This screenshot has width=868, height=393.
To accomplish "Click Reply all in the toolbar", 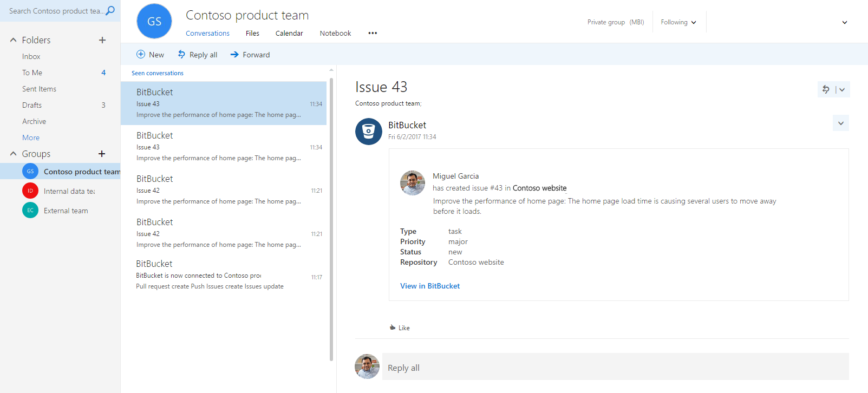I will [198, 55].
